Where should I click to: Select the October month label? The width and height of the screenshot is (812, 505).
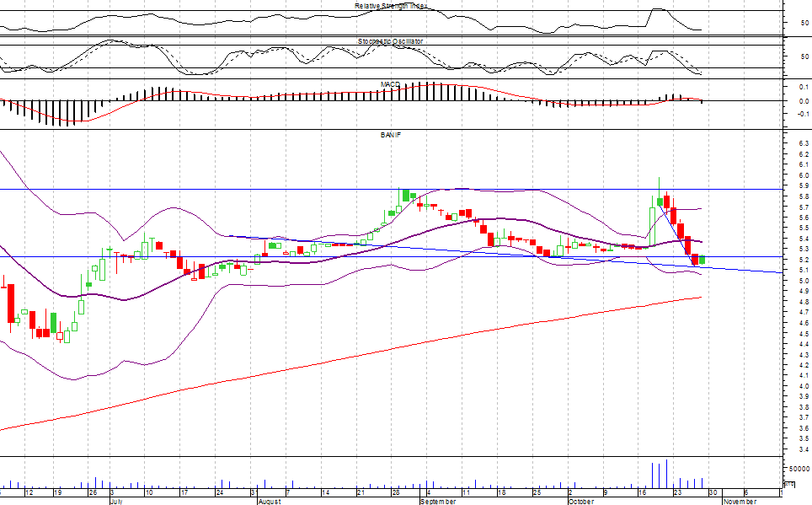(581, 502)
